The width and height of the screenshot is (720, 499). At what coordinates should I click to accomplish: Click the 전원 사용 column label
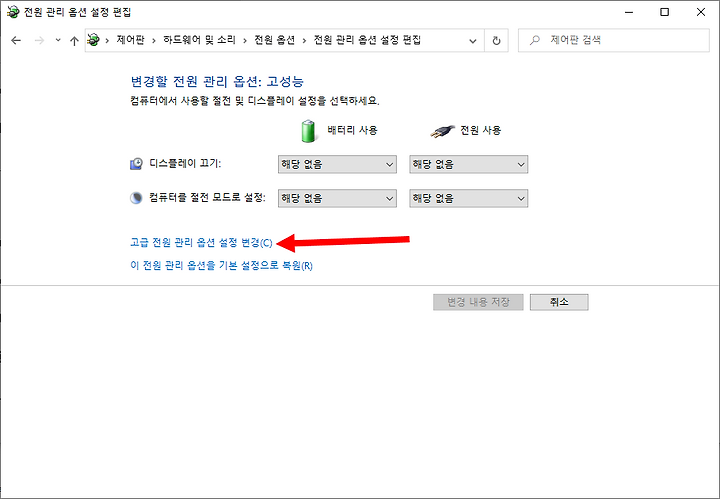(x=481, y=130)
